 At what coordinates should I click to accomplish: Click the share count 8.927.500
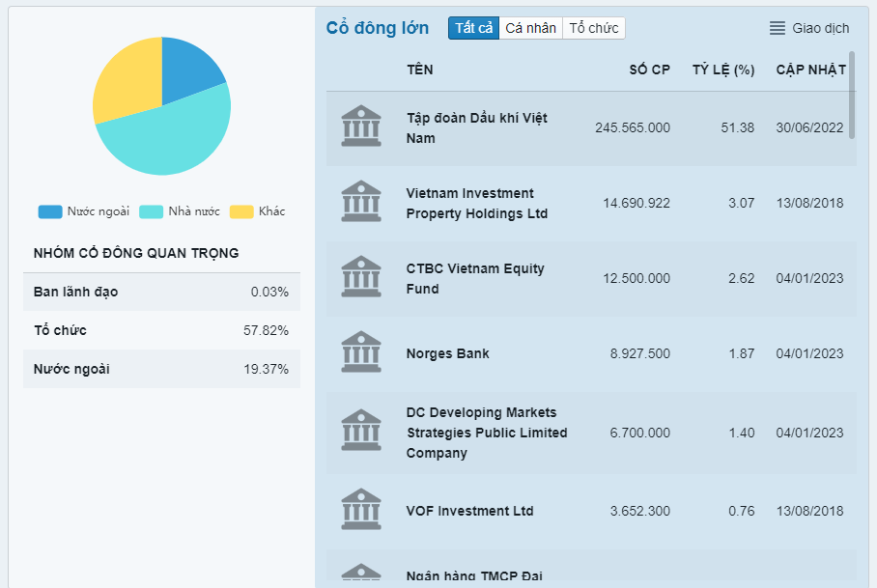(639, 353)
